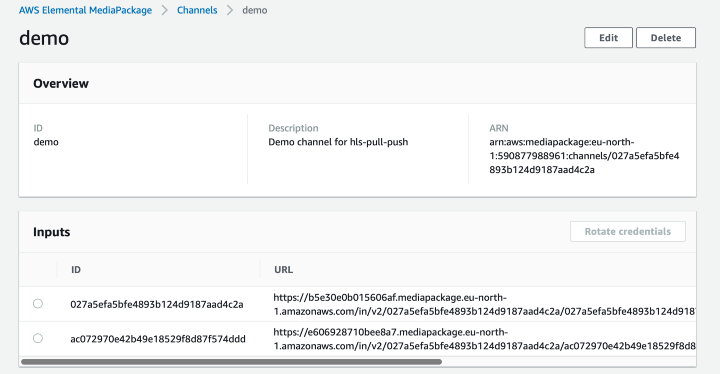Click input ID text 027a5efa5bfe4893b124d9187aad4c2a
720x374 pixels.
[157, 304]
